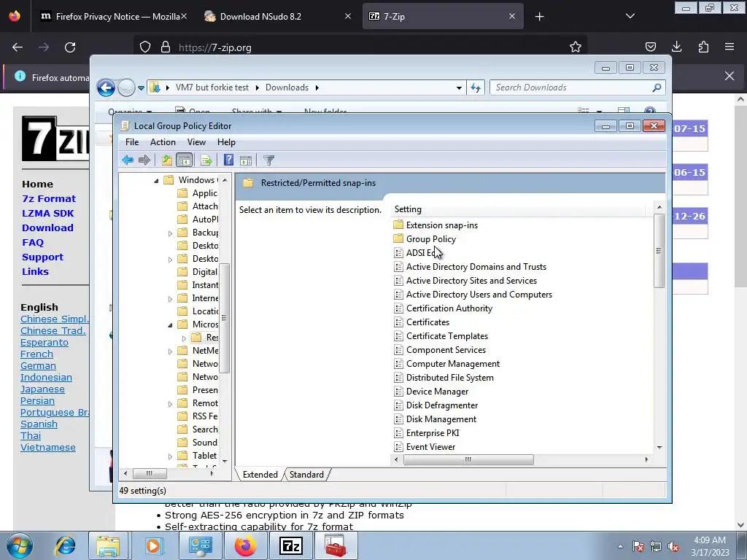Open the Action menu

click(163, 142)
